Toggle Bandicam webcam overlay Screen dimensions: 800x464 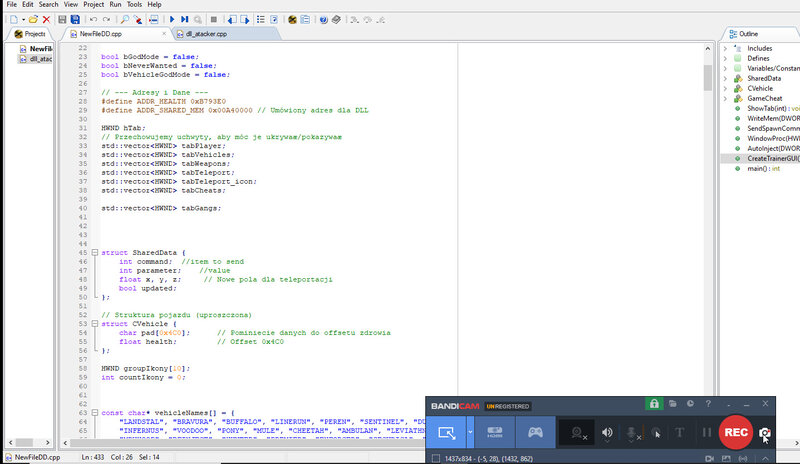coord(577,433)
